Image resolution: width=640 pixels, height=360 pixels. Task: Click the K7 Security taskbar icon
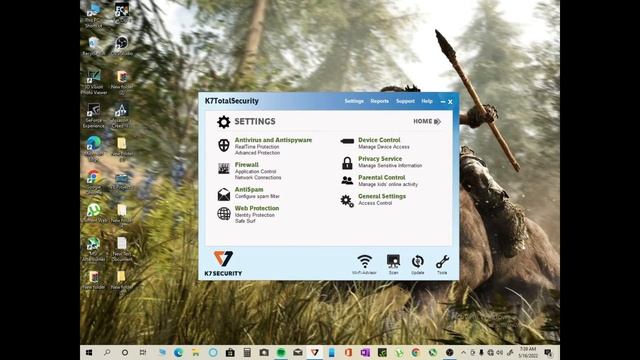pos(314,352)
